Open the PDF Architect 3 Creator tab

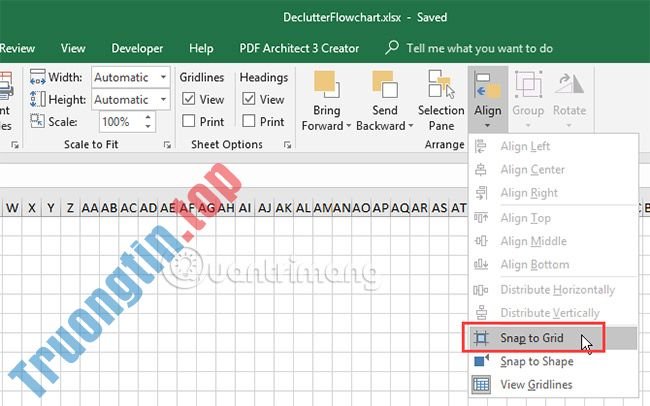[299, 49]
